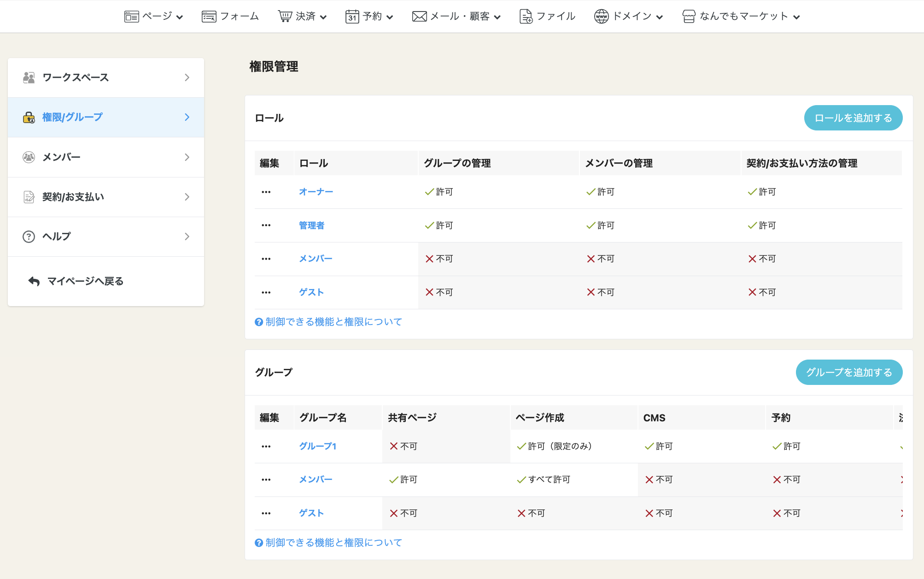Click chevron next to ワークスペース

187,77
